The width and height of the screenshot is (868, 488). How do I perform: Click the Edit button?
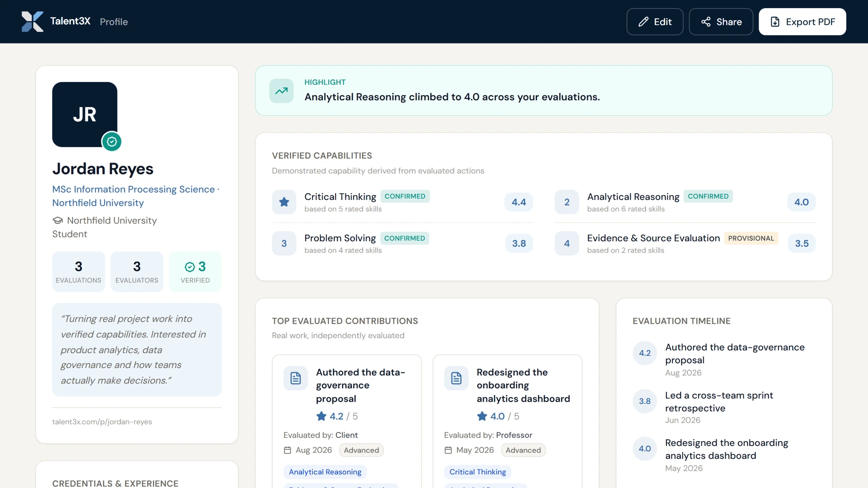[655, 22]
